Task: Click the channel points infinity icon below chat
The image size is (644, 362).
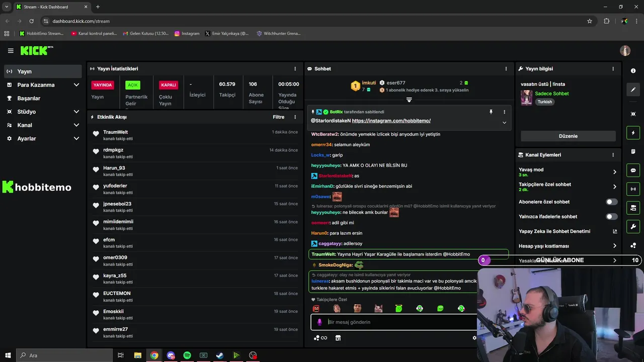Action: click(320, 338)
